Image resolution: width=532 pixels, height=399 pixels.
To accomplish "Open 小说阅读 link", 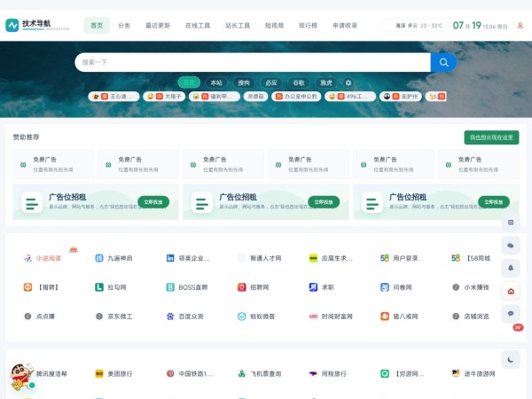I will coord(49,258).
